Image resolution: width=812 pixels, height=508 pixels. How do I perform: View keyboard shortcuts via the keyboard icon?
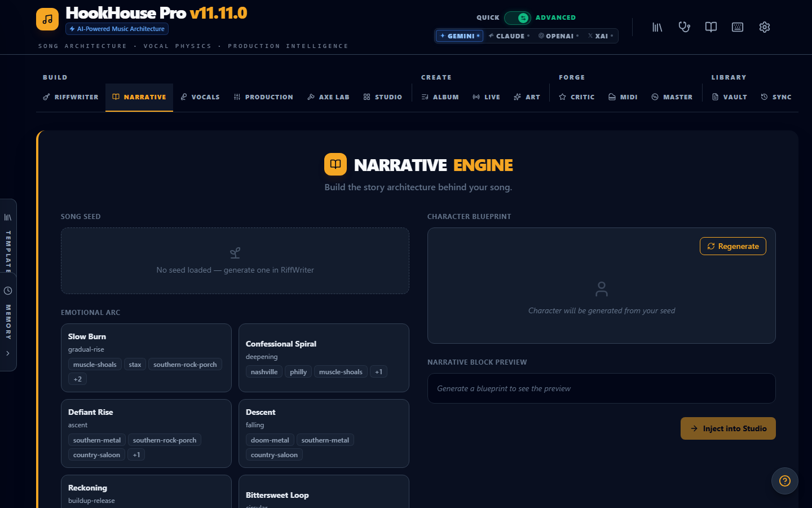pos(737,27)
